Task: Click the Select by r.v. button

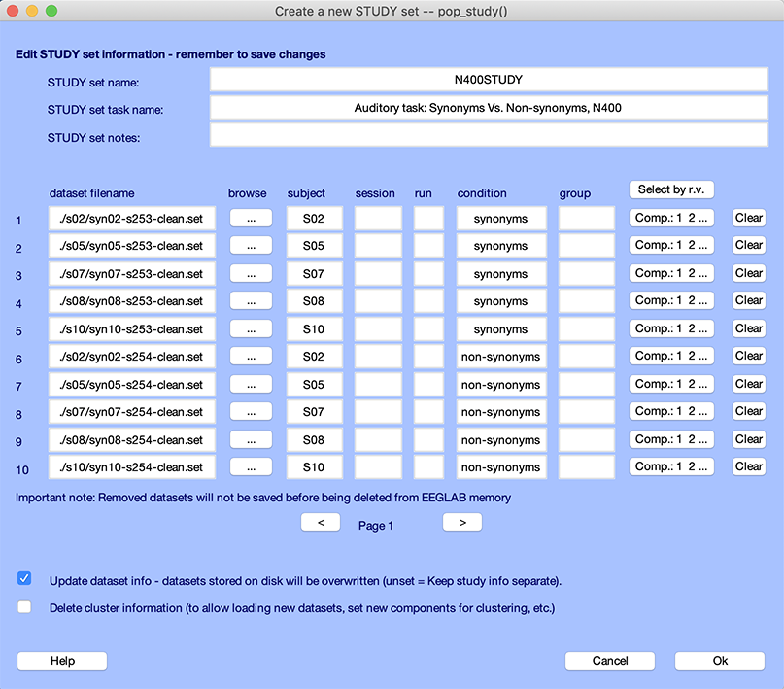Action: [671, 190]
